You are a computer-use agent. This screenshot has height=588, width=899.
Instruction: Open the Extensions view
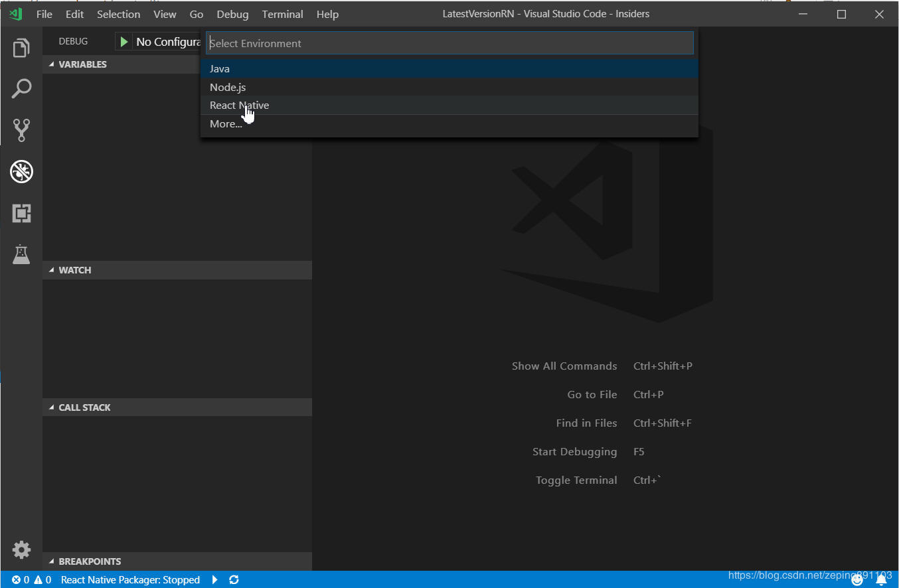(21, 213)
